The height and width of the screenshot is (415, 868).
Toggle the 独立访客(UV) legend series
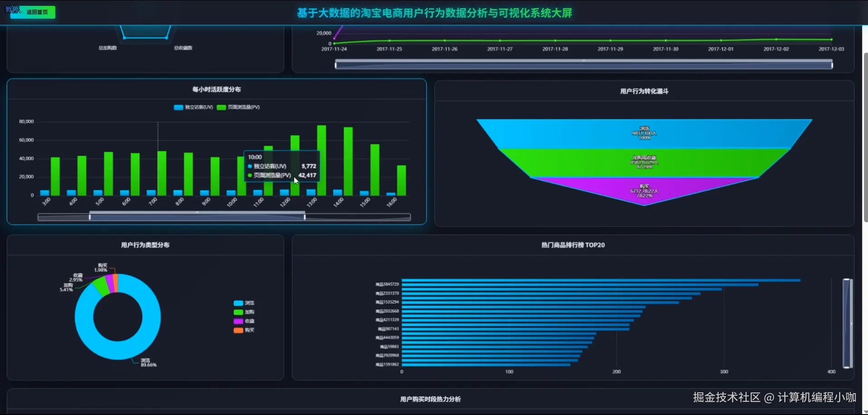tap(193, 107)
